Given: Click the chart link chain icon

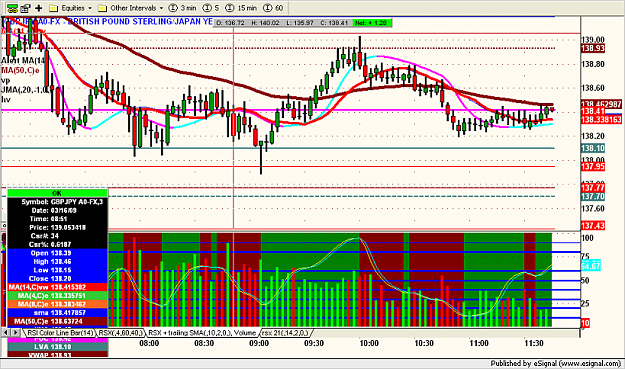Looking at the screenshot, I should point(12,8).
